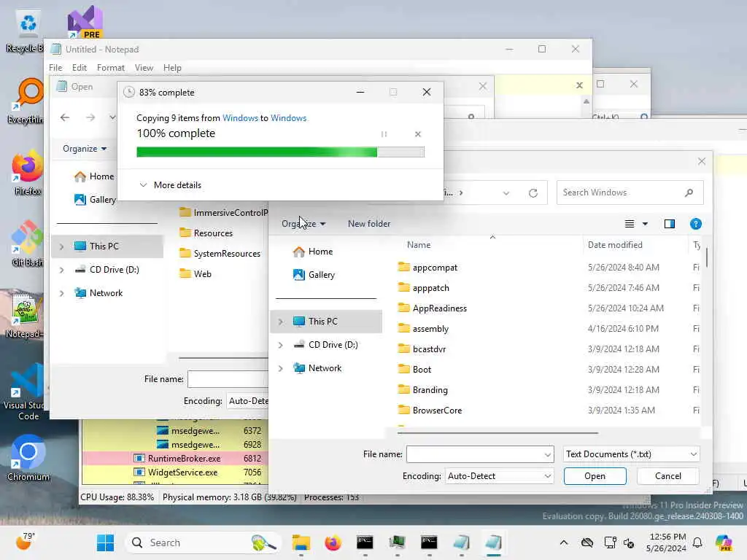Click the blue help icon in front dialog
747x560 pixels.
[695, 224]
